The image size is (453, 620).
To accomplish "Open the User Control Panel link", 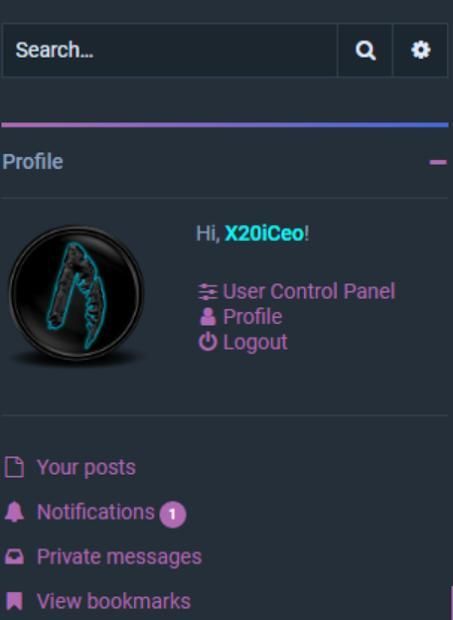I will click(x=309, y=291).
